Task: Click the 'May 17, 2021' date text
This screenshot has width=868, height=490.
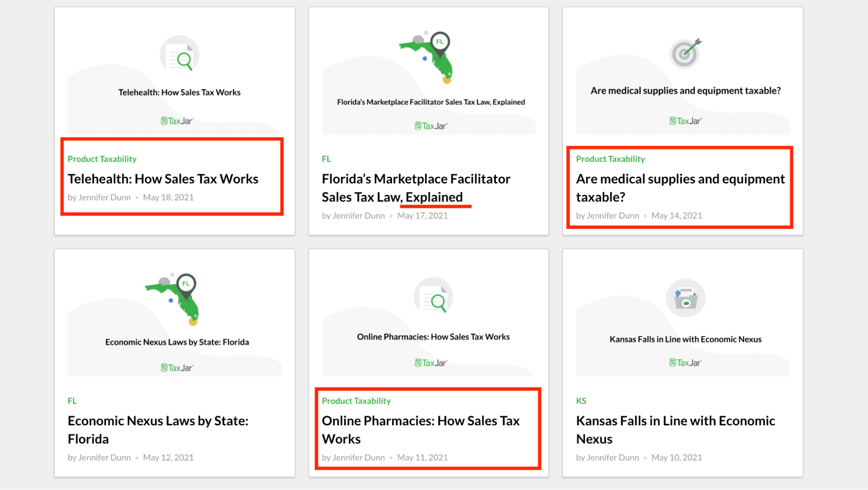Action: click(x=422, y=216)
